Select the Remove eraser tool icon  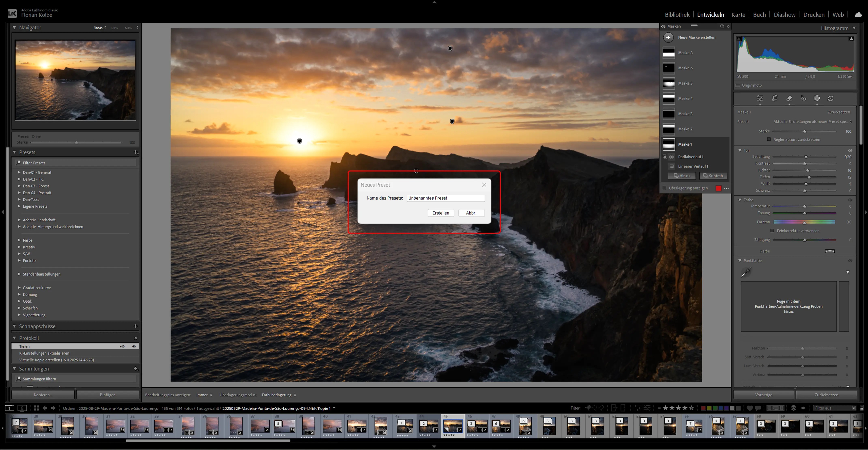click(789, 98)
